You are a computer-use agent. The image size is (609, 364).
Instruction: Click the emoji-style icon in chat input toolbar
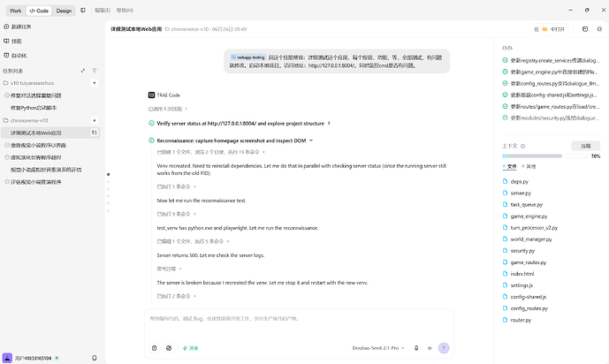point(169,348)
